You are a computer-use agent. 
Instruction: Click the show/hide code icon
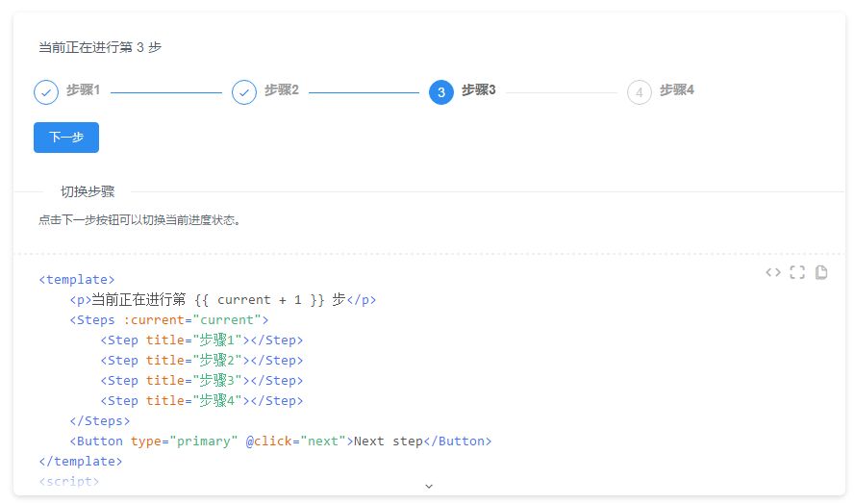pos(772,272)
